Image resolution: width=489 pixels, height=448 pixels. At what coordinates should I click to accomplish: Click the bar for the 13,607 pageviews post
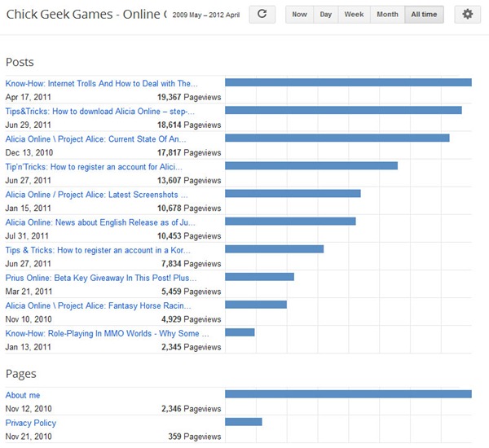[311, 165]
